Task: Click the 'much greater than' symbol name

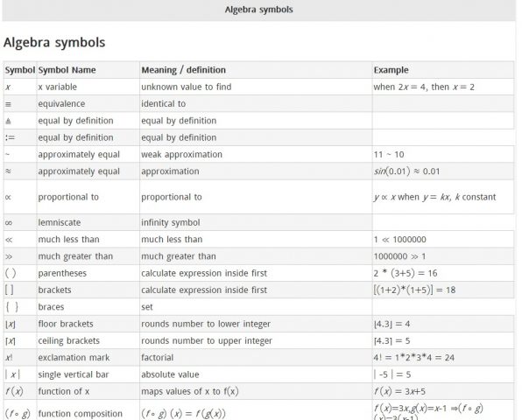Action: [75, 256]
